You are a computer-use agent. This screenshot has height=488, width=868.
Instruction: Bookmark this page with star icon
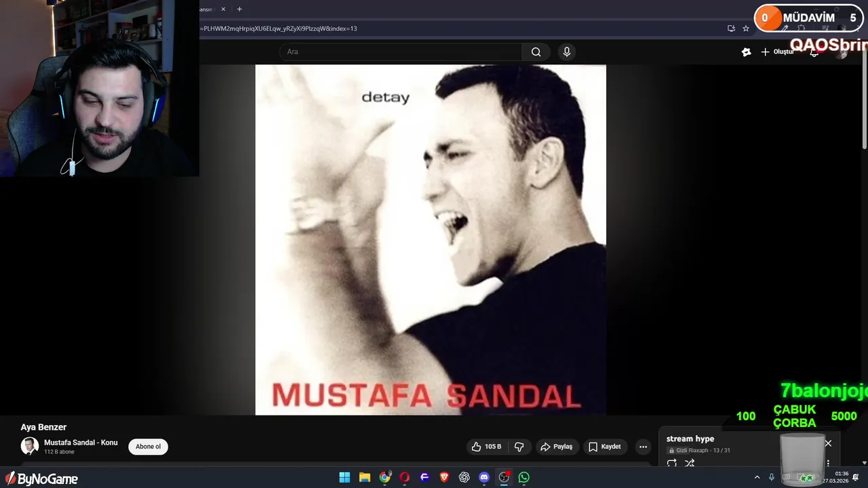(x=746, y=28)
